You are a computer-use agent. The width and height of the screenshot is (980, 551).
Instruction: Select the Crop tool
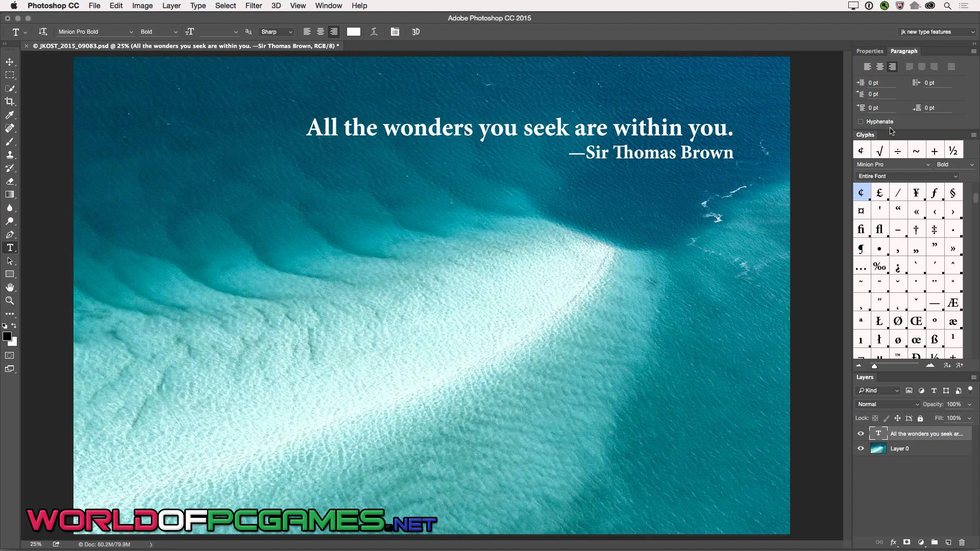click(10, 101)
